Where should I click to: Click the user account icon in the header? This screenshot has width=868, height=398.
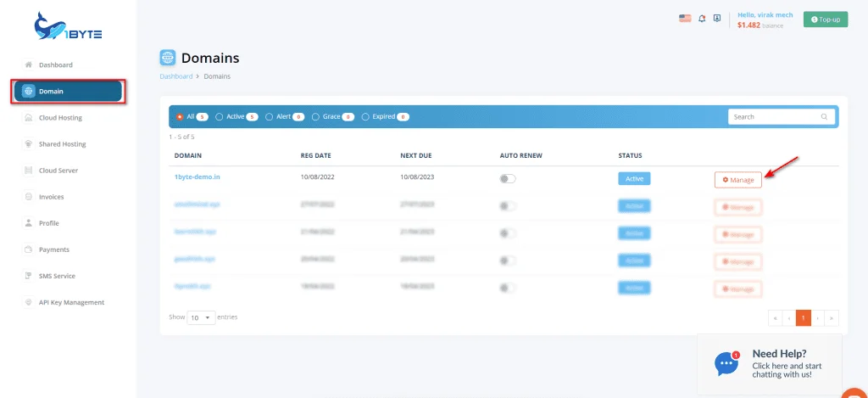point(717,19)
